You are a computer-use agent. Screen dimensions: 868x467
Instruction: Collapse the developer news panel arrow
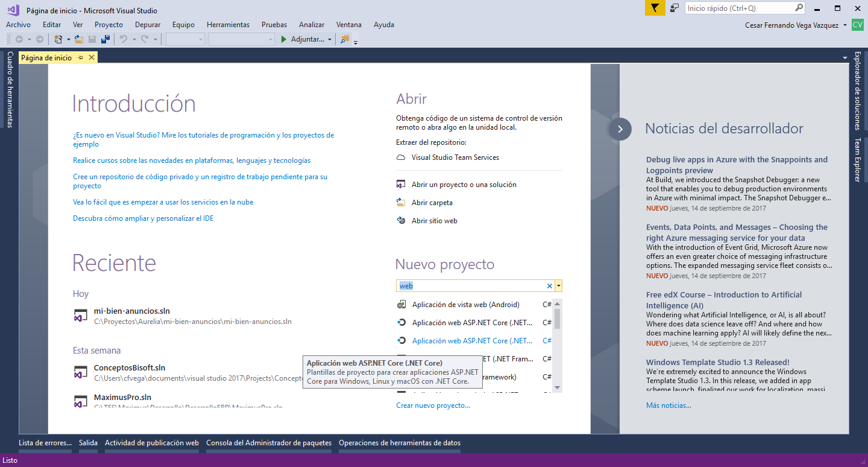[x=620, y=129]
